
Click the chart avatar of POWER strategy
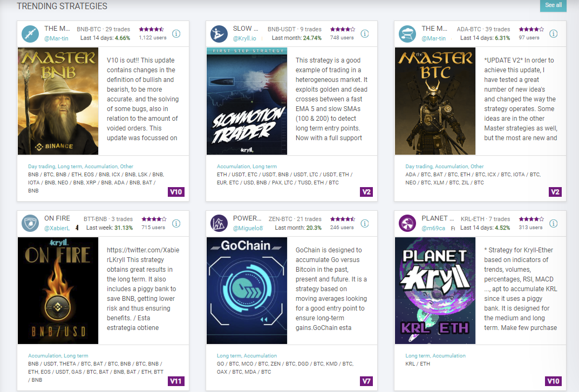[x=219, y=223]
